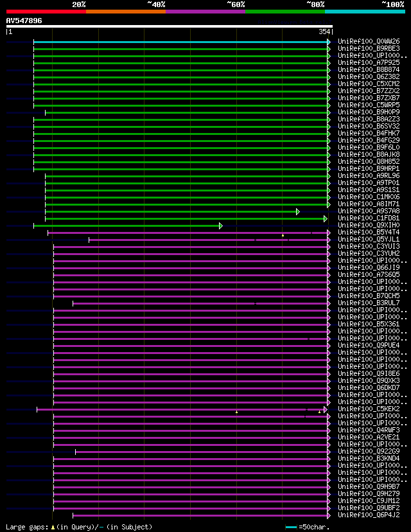Click the arrowhead ending the A9S7A8 alignment
The width and height of the screenshot is (411, 532).
click(298, 212)
